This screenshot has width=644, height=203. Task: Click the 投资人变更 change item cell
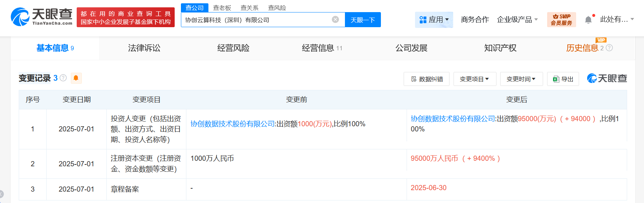(146, 129)
